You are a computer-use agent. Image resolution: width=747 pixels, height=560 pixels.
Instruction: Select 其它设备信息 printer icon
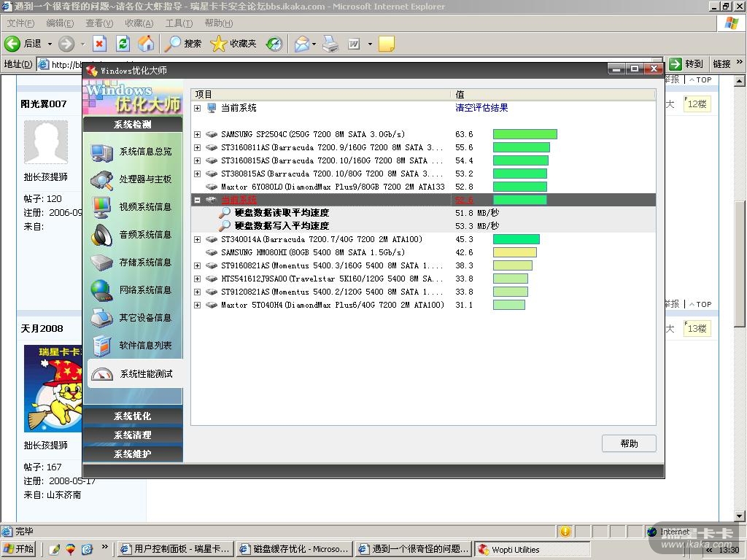(101, 318)
